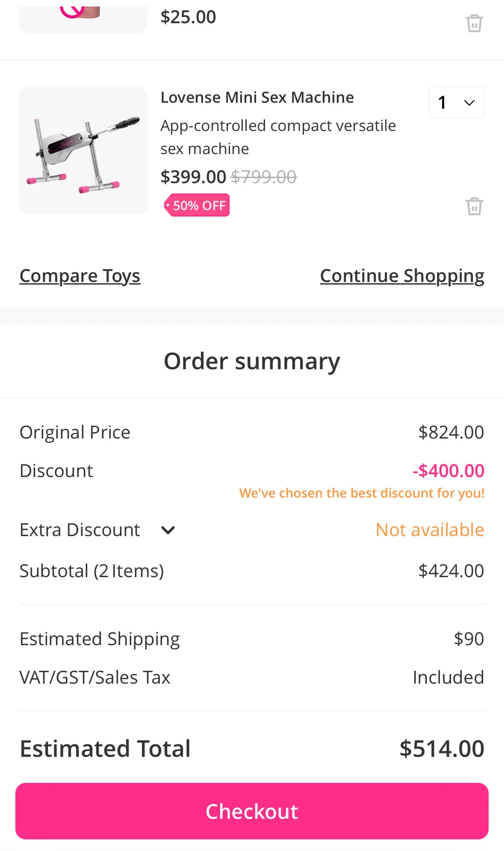The width and height of the screenshot is (504, 851).
Task: Click the crossed-out $799.00 price
Action: [264, 177]
